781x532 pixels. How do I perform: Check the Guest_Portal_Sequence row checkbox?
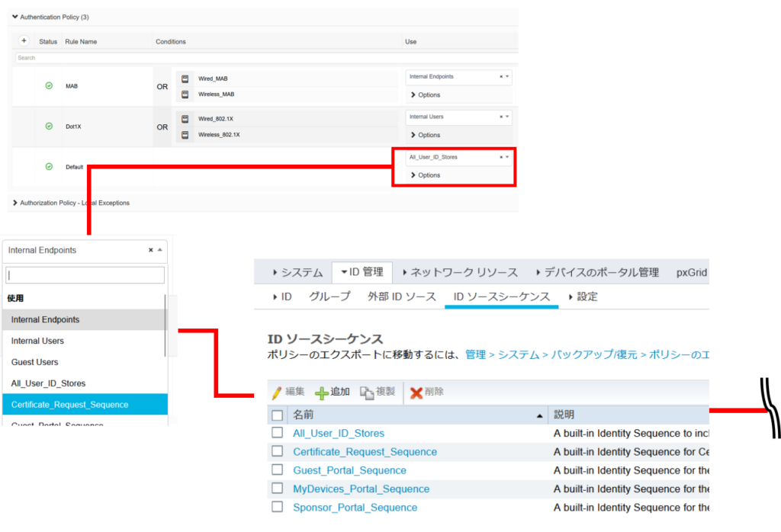coord(278,470)
